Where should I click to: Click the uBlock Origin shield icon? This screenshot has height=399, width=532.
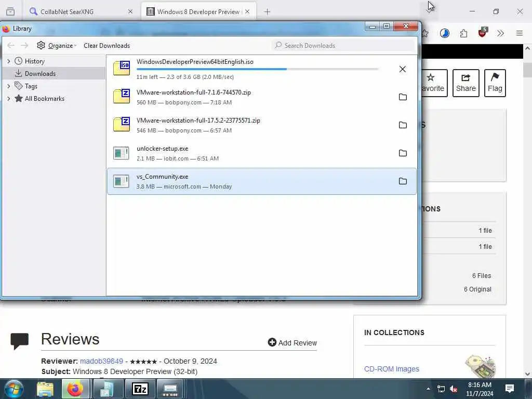coord(483,33)
